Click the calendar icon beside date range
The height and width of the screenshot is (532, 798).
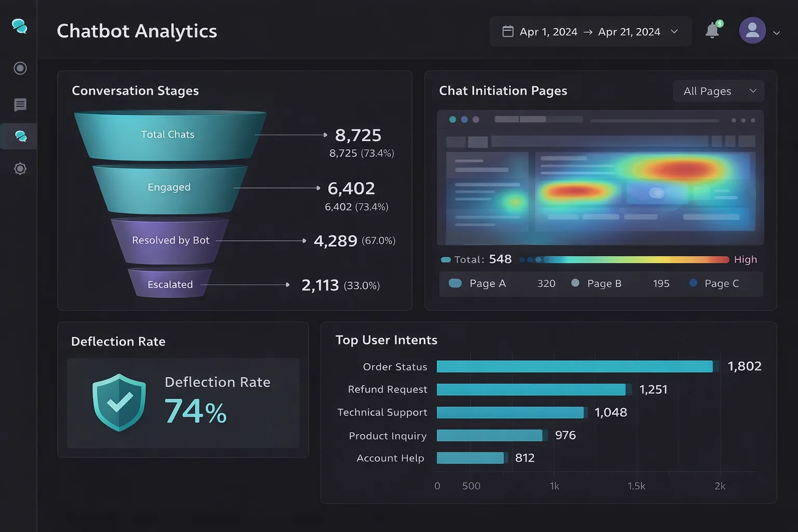coord(507,31)
